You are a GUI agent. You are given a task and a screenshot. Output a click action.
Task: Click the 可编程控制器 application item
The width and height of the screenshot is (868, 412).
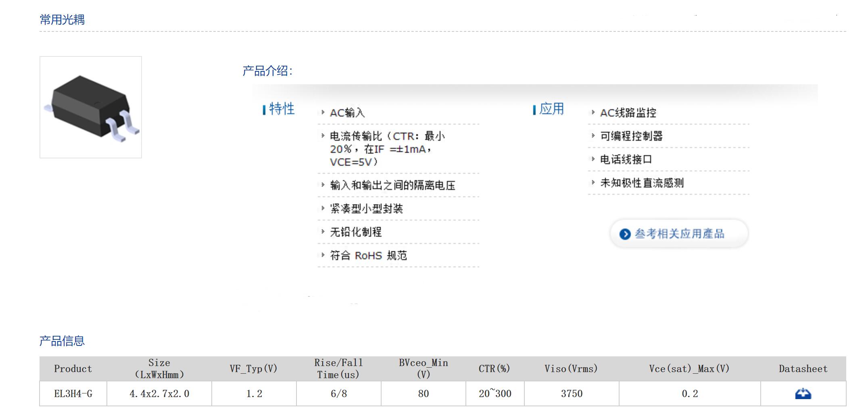point(631,136)
